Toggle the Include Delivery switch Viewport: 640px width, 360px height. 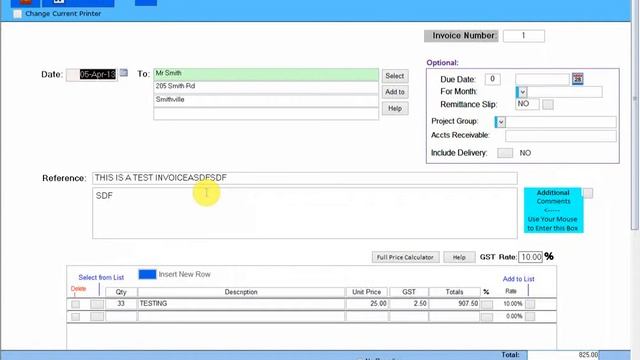click(505, 153)
